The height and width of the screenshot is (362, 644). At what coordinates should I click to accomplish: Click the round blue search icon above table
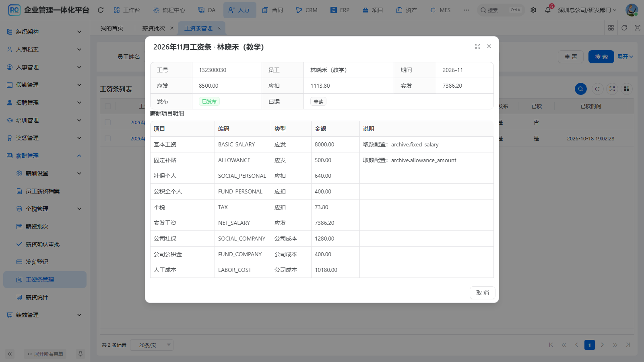[x=580, y=89]
